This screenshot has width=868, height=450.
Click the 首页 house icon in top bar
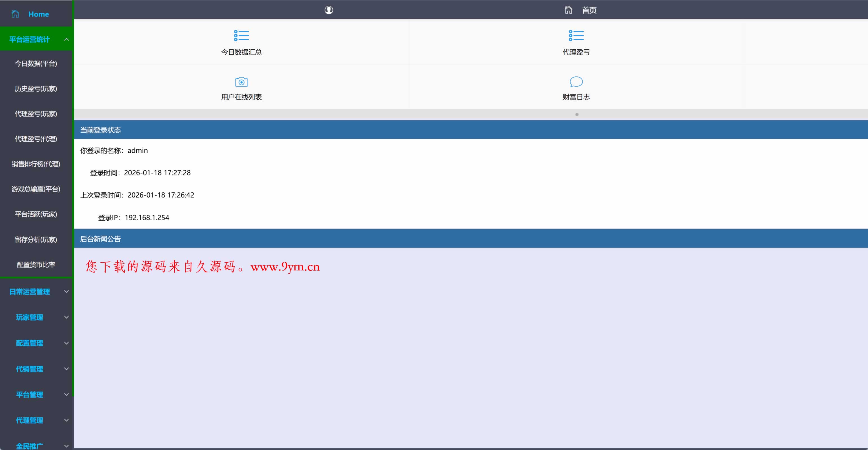pos(568,10)
